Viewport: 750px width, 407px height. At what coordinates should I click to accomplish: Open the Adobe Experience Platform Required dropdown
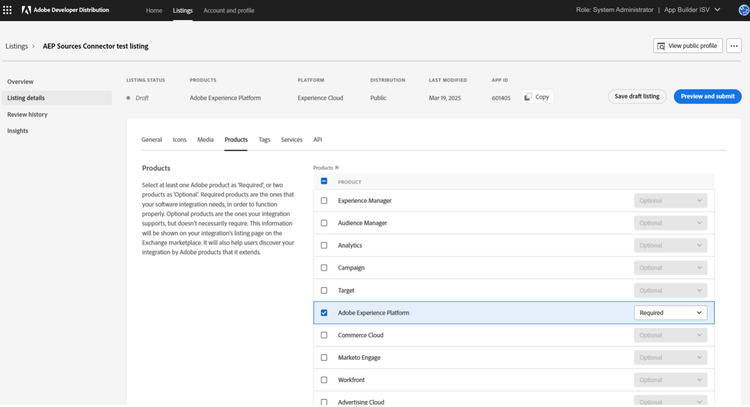(670, 313)
